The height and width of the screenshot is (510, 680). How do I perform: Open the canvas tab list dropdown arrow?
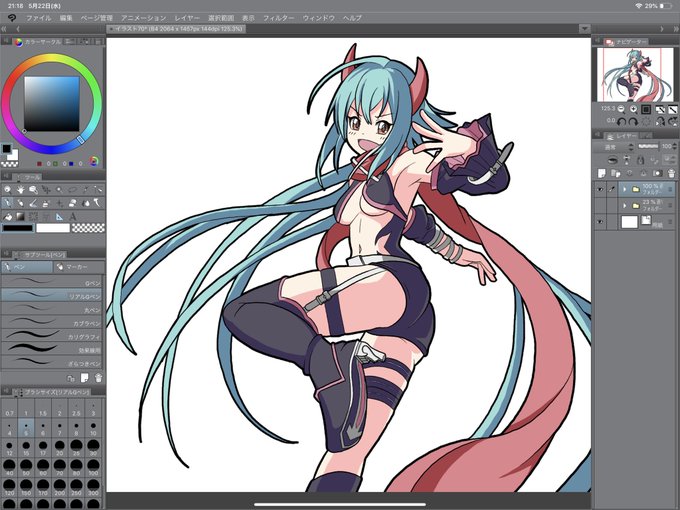[584, 29]
